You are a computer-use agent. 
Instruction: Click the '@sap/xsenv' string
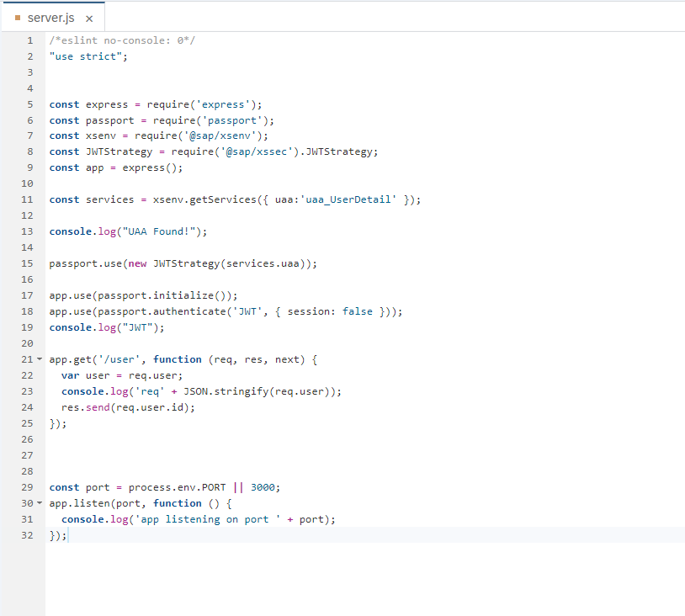(220, 135)
